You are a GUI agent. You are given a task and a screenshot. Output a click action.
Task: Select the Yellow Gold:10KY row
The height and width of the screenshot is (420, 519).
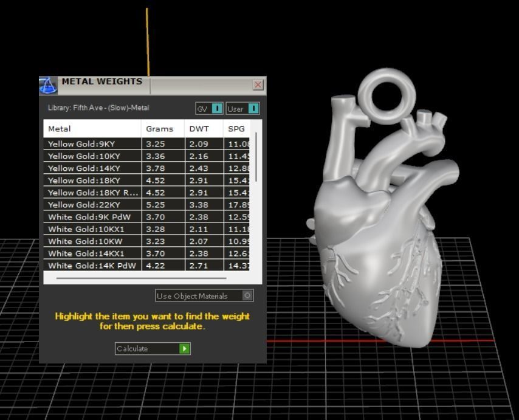point(146,156)
